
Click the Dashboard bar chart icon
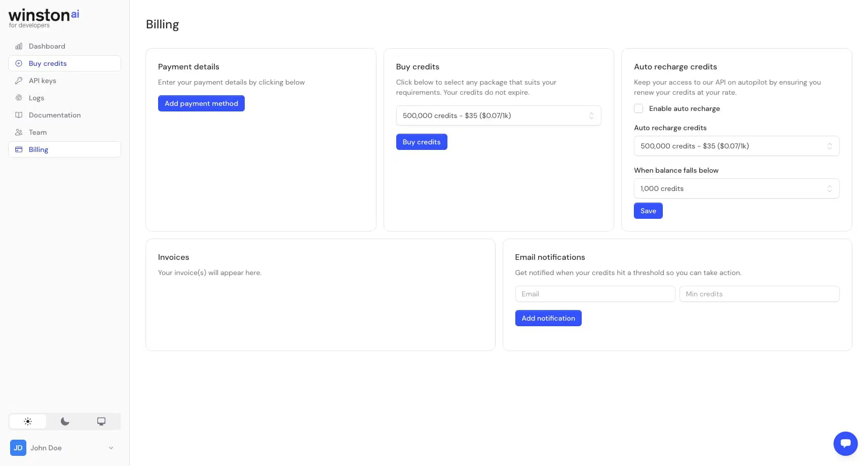click(19, 46)
